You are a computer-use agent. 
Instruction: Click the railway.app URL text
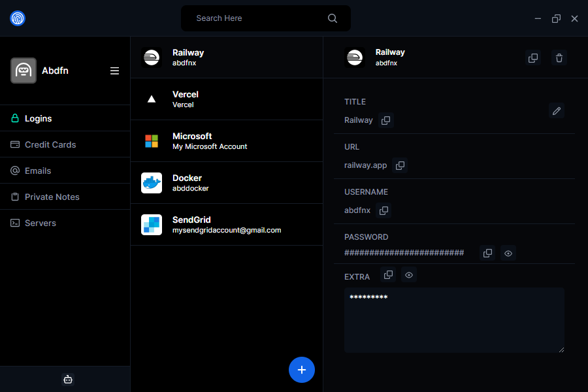(365, 165)
